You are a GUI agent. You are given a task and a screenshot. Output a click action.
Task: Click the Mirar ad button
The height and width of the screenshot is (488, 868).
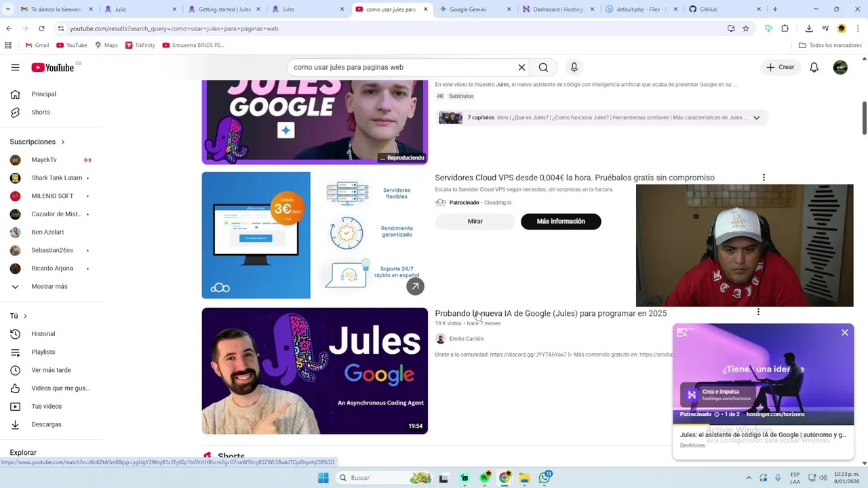pyautogui.click(x=475, y=221)
